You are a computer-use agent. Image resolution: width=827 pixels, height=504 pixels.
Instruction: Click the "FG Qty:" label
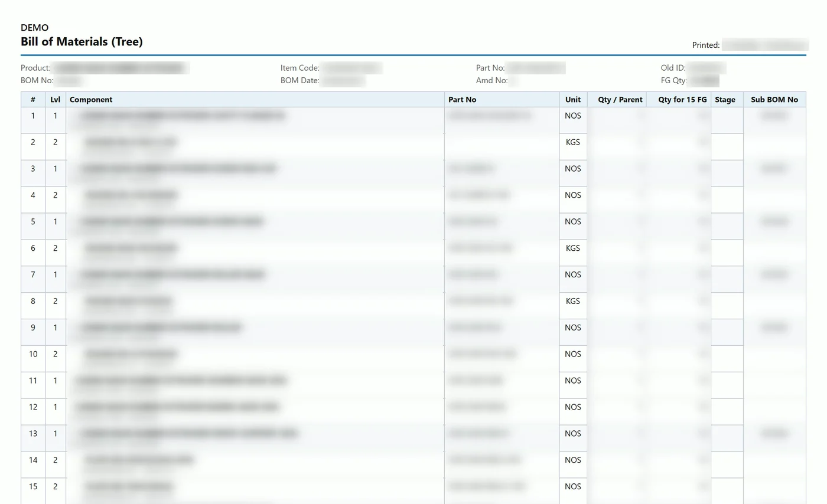coord(674,80)
